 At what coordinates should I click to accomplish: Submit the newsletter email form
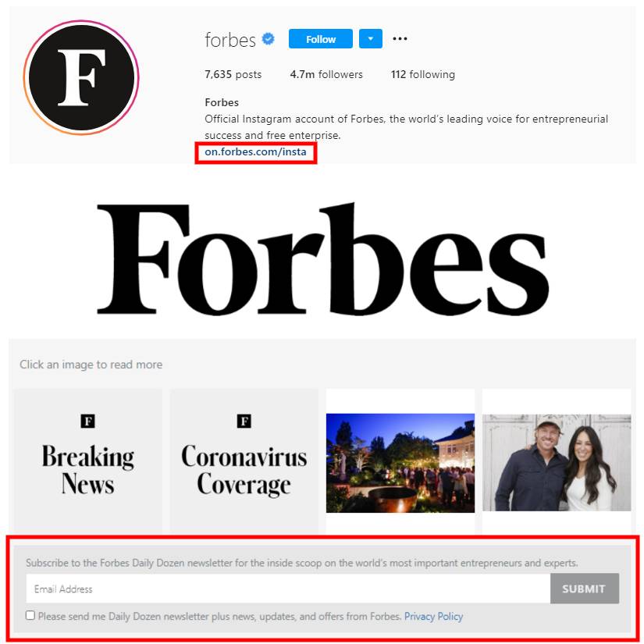pyautogui.click(x=584, y=589)
